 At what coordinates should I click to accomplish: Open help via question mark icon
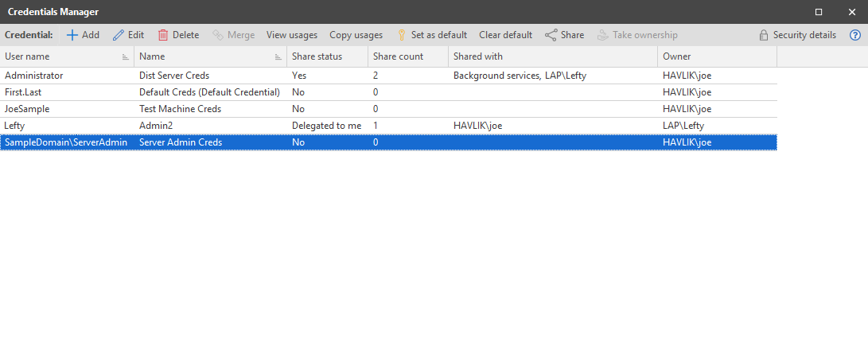[x=855, y=35]
